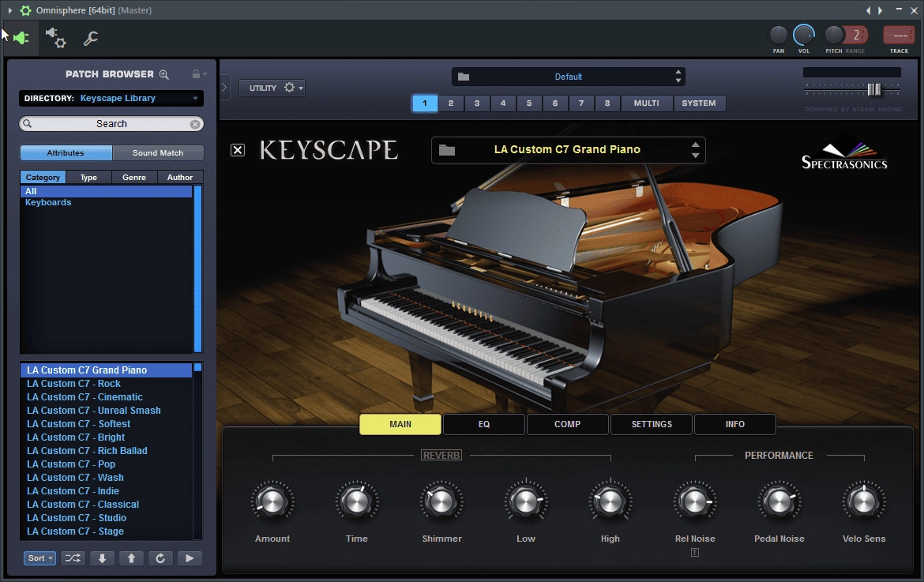Step patch down arrow beside LA Custom C7
This screenshot has width=924, height=582.
pyautogui.click(x=695, y=156)
